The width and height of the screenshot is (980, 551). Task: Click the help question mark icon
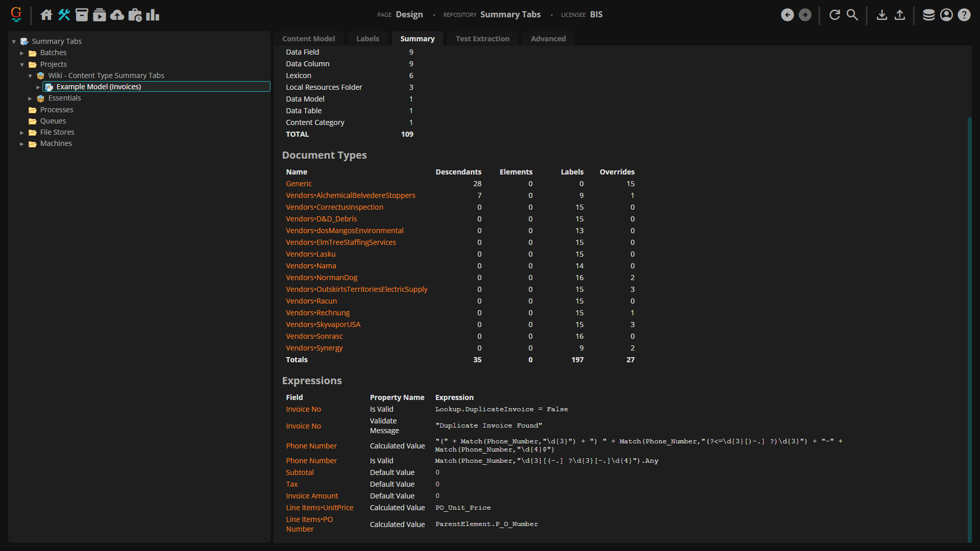[964, 15]
